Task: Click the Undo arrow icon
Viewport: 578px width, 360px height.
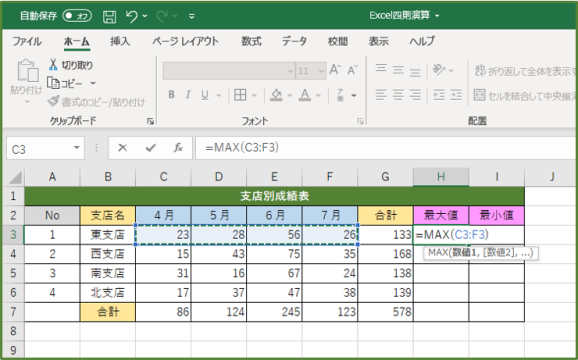Action: point(132,16)
